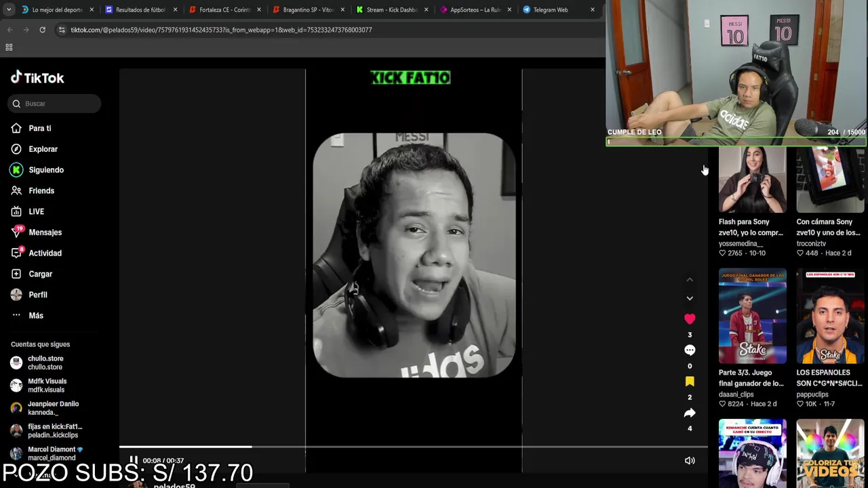This screenshot has height=488, width=868.
Task: Open the Coloriza tus videos thumbnail
Action: tap(830, 453)
